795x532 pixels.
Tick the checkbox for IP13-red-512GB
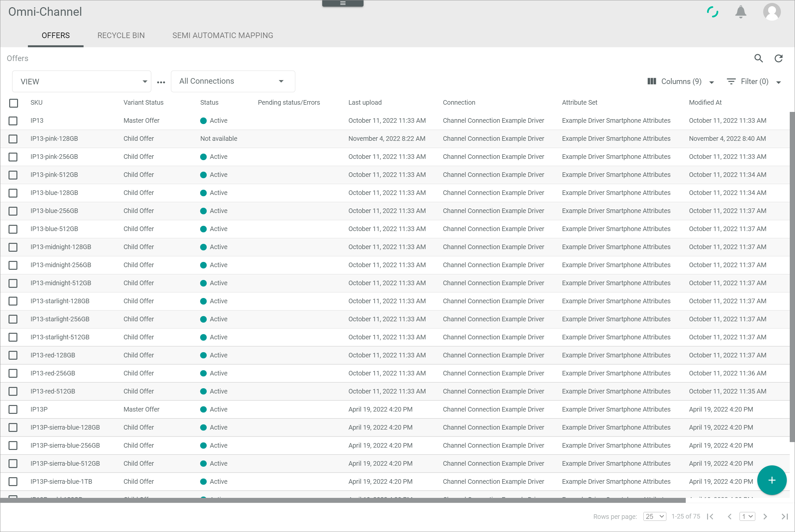coord(13,392)
